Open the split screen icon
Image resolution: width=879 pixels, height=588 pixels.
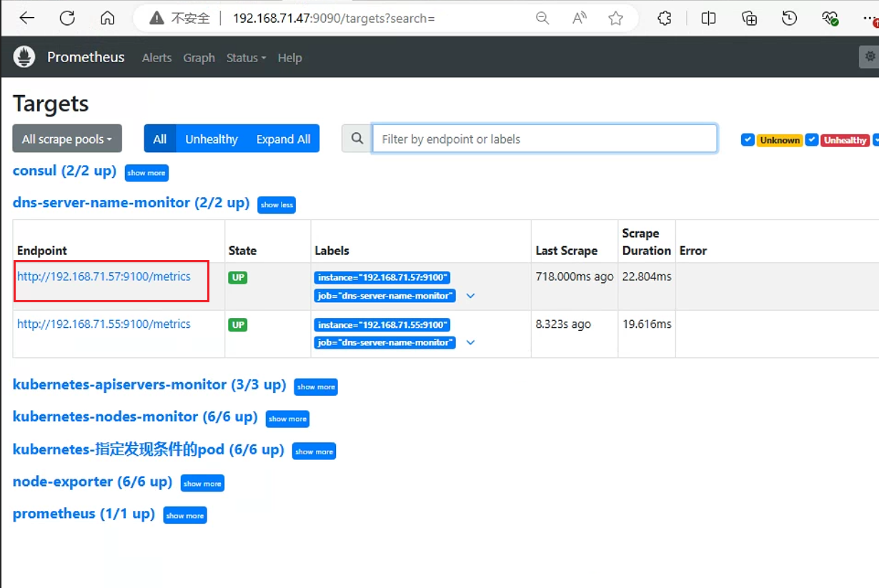(708, 19)
